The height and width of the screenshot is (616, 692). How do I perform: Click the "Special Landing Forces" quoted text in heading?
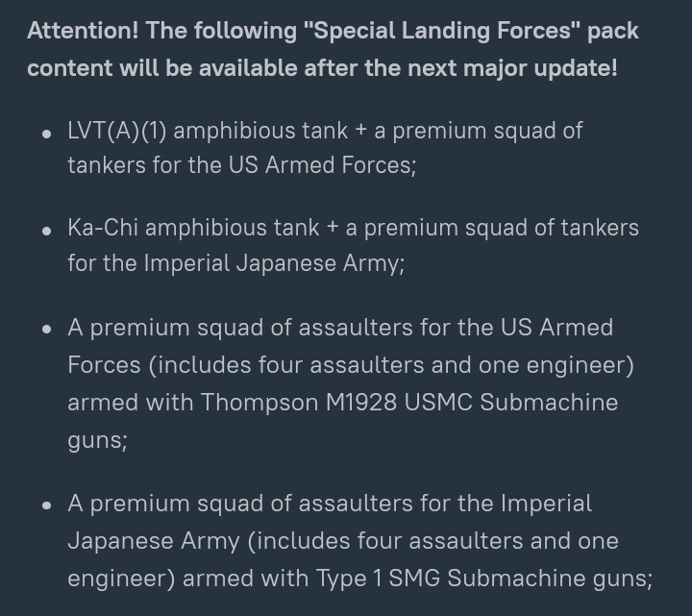(x=442, y=32)
